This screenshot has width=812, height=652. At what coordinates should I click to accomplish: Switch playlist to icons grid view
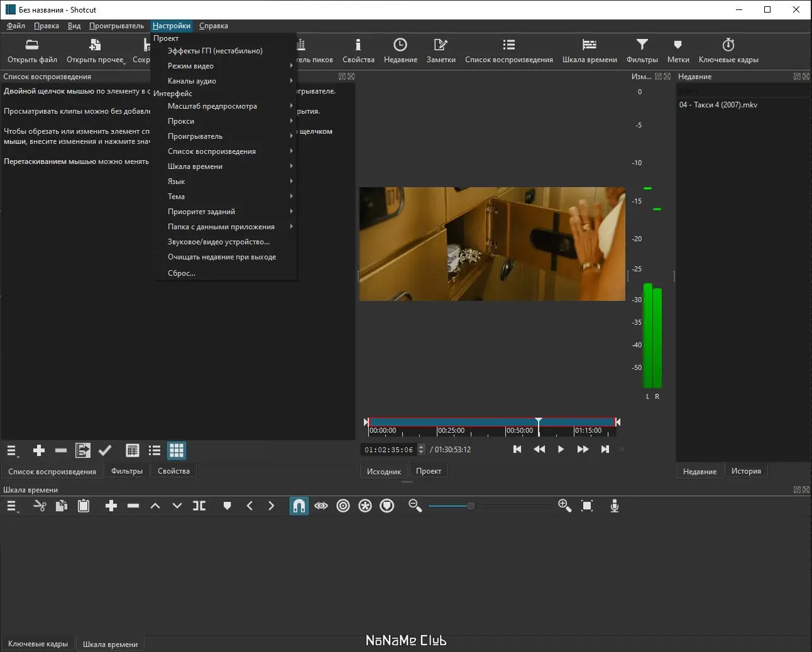pyautogui.click(x=177, y=450)
